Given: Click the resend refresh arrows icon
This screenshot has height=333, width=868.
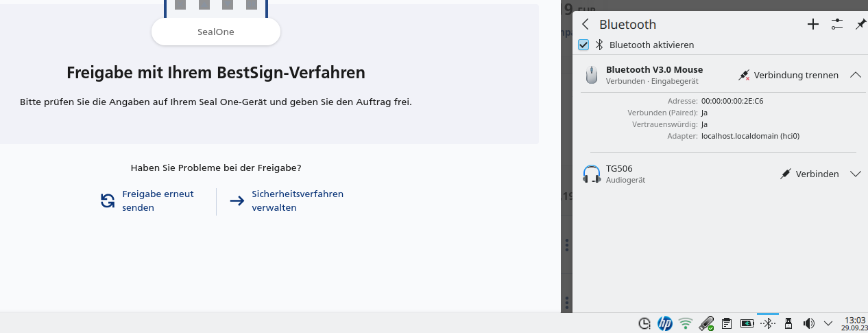Looking at the screenshot, I should pyautogui.click(x=108, y=200).
